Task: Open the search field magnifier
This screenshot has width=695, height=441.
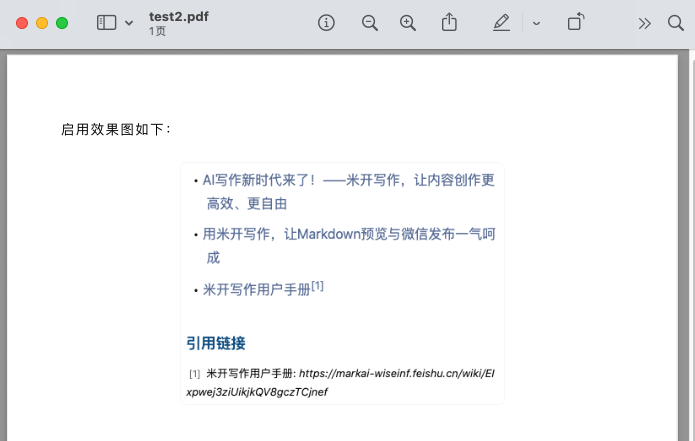Action: [x=675, y=23]
